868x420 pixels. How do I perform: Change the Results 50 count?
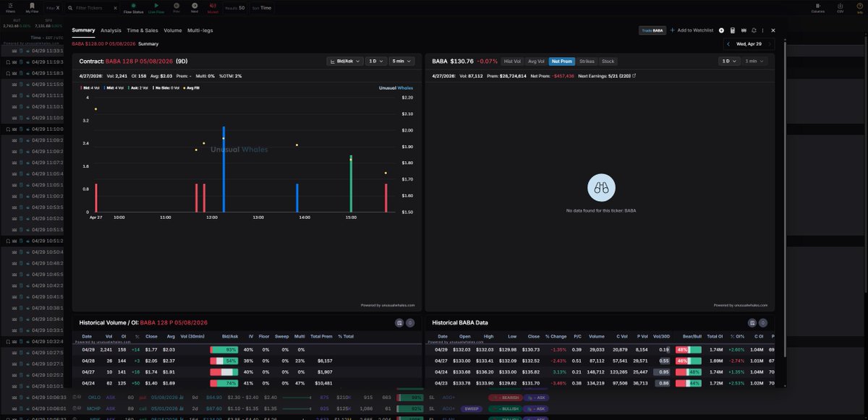point(234,7)
